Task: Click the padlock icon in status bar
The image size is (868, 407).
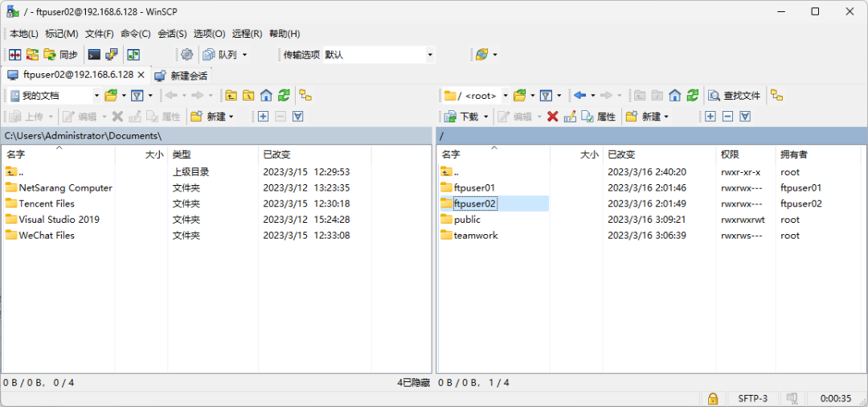Action: (x=713, y=398)
